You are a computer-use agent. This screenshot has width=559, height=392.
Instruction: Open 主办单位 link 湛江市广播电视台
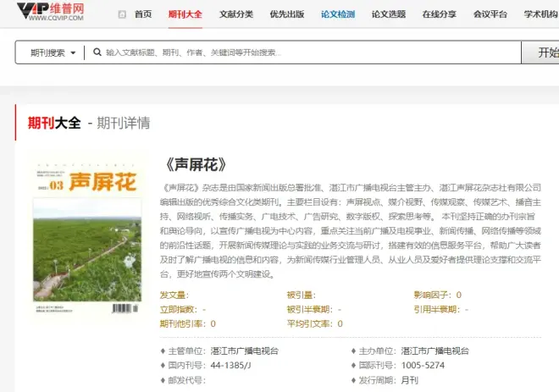click(434, 351)
